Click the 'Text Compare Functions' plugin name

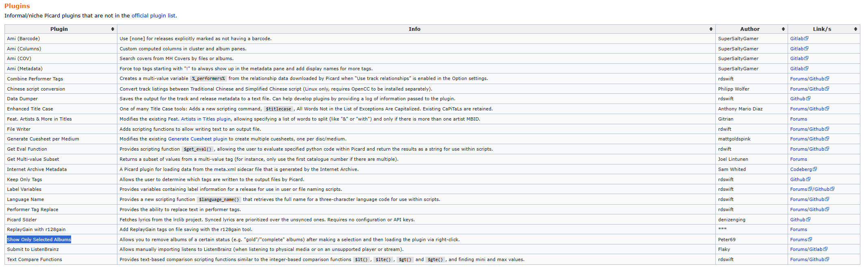coord(35,259)
